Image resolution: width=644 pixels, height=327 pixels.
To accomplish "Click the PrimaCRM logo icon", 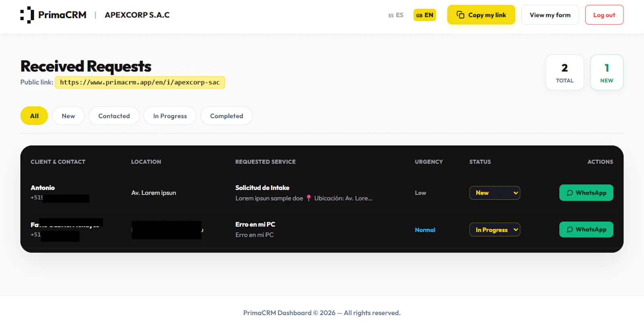I will [27, 15].
